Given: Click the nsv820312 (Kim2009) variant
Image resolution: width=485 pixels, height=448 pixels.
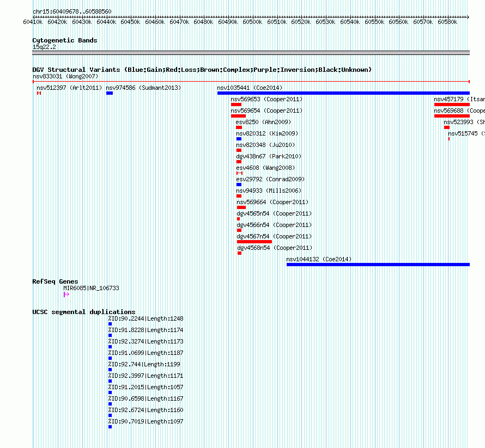Looking at the screenshot, I should tap(267, 133).
